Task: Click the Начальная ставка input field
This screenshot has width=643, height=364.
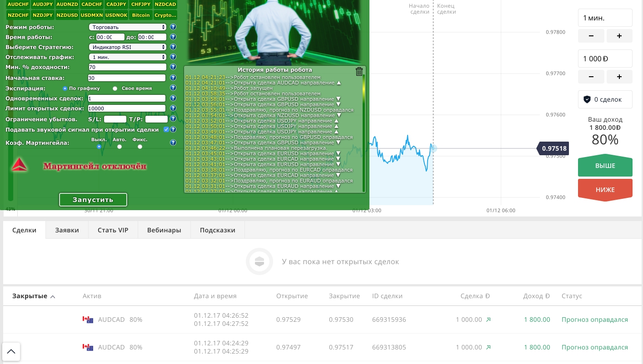Action: pos(127,78)
